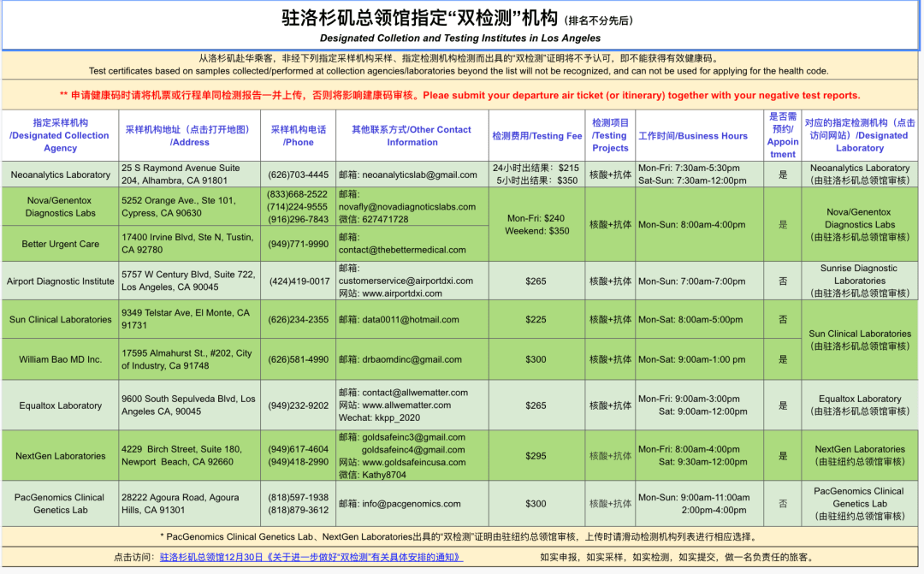
Task: Select phone number (626)234-2355
Action: (x=299, y=319)
